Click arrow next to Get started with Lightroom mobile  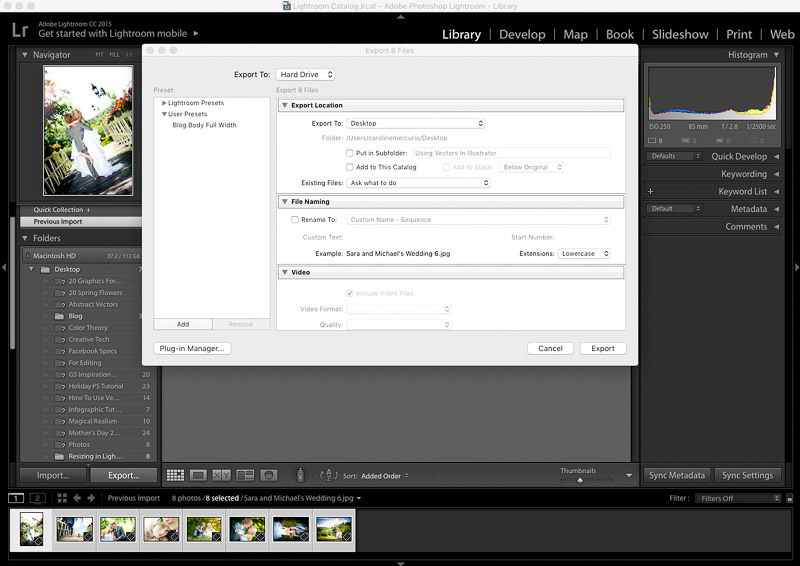pos(196,34)
